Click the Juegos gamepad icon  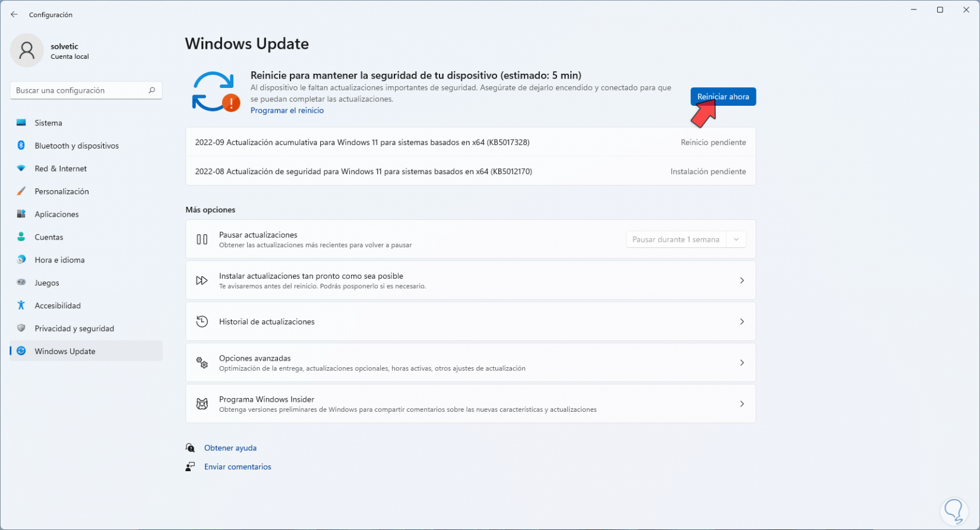pos(21,283)
